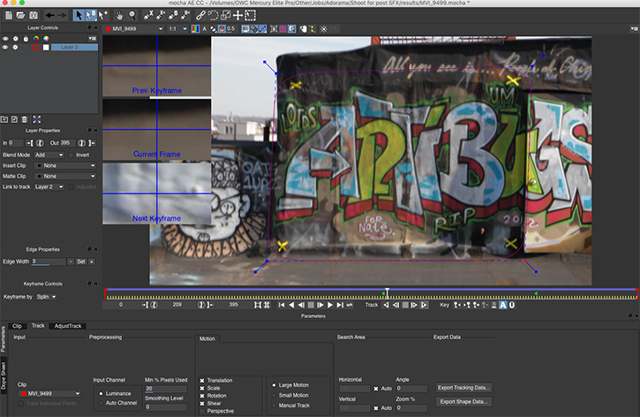This screenshot has width=640, height=417.
Task: Toggle the Shear motion checkbox
Action: click(202, 404)
